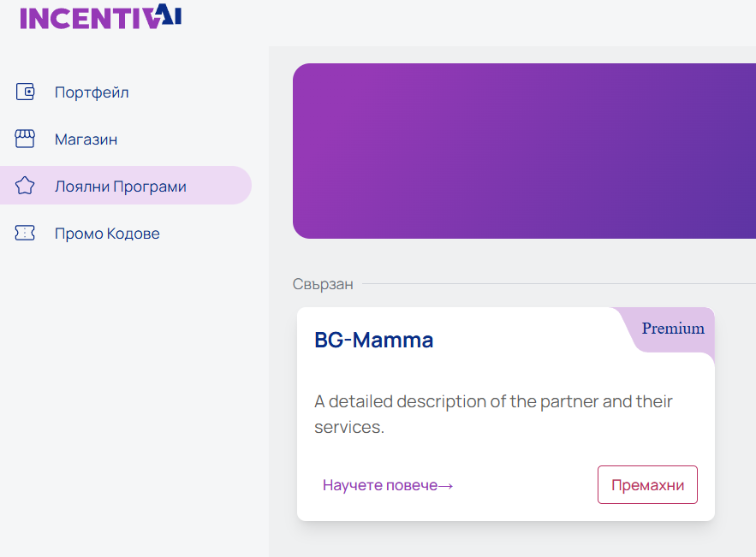Click the divider line beside Свързан
This screenshot has width=756, height=557.
pos(559,284)
